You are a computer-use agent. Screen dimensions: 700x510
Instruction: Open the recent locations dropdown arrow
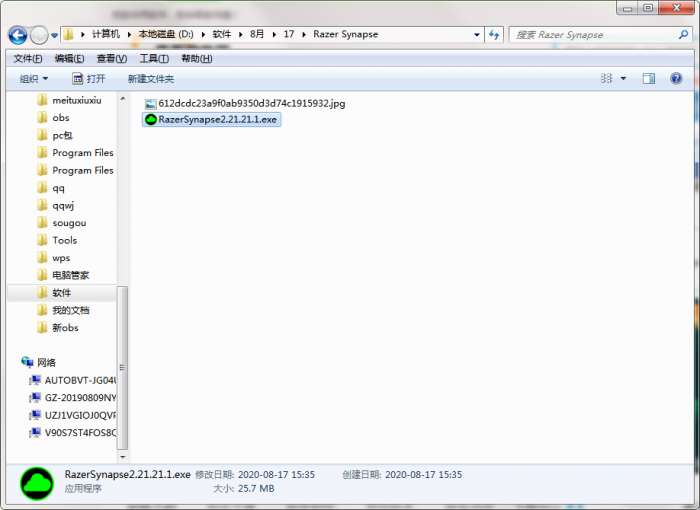[x=54, y=35]
